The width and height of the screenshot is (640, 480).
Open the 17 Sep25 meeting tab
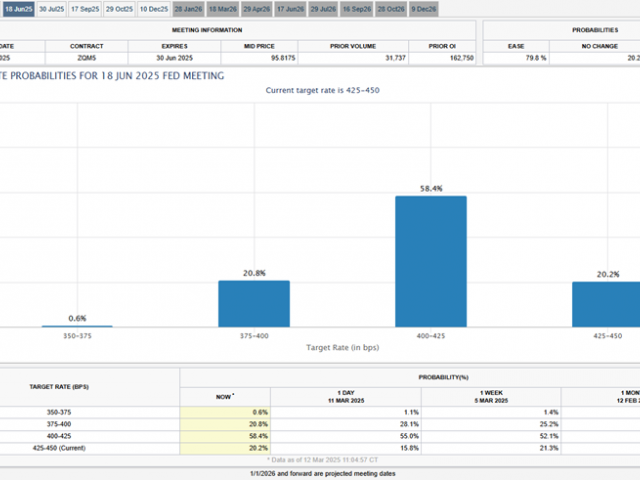click(x=85, y=9)
